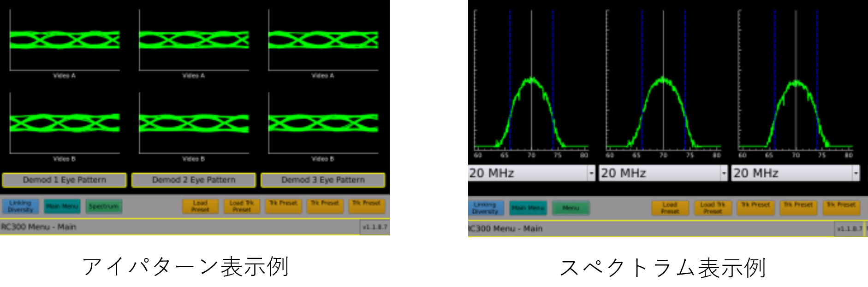Screen dimensions: 868x287
Task: Open Main Menu on spectrum screen
Action: click(528, 208)
